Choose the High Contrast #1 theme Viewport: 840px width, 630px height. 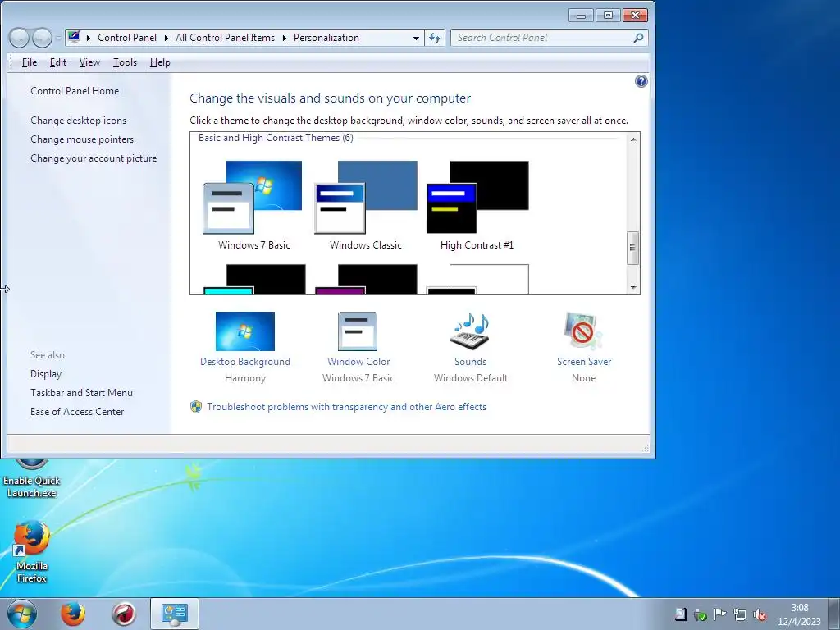[x=477, y=206]
